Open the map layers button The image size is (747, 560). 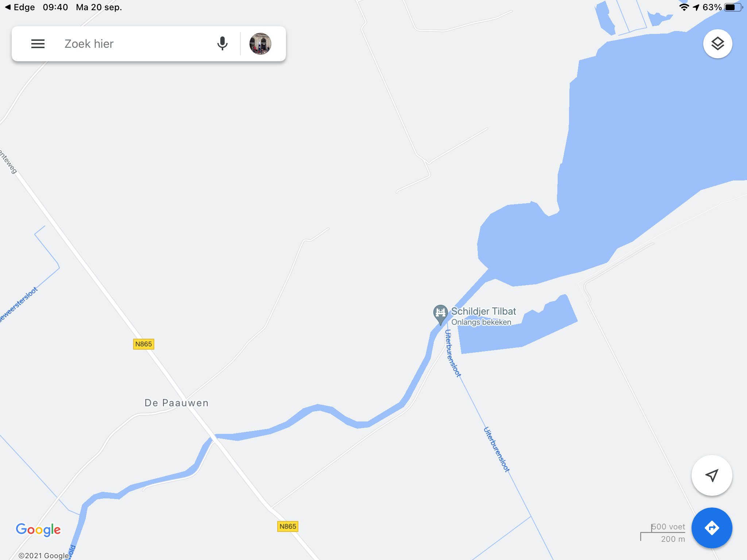pos(717,44)
